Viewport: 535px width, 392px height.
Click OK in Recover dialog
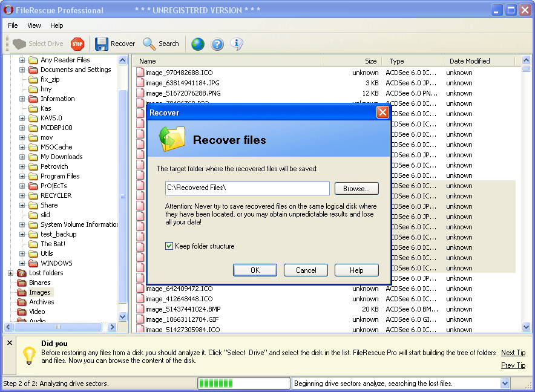click(255, 270)
